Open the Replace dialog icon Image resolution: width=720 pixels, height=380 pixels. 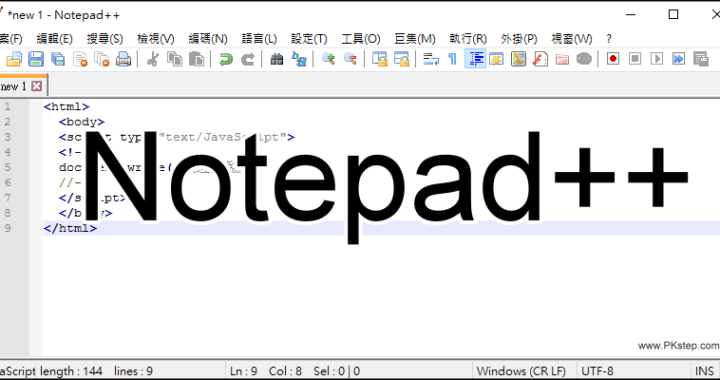pos(299,59)
